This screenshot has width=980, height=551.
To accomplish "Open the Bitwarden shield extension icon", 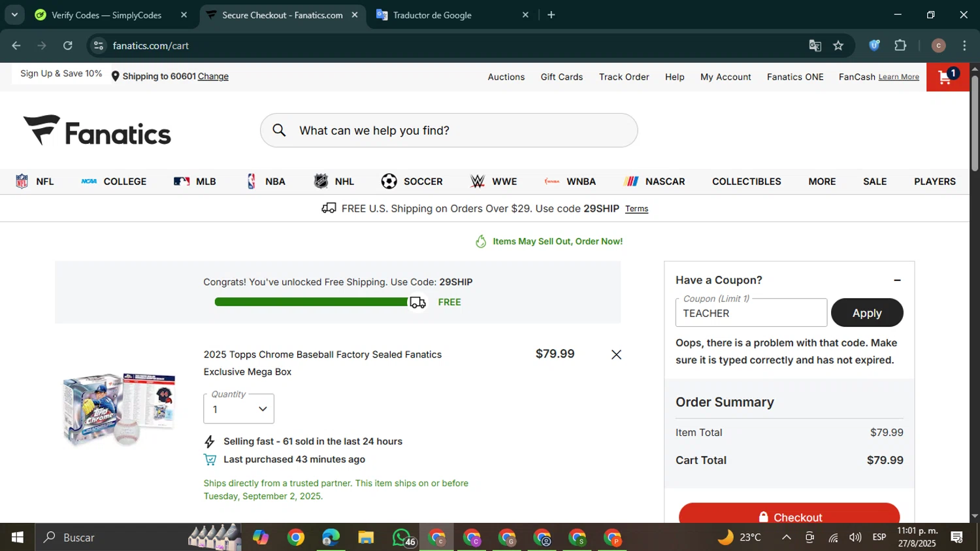I will pyautogui.click(x=874, y=45).
